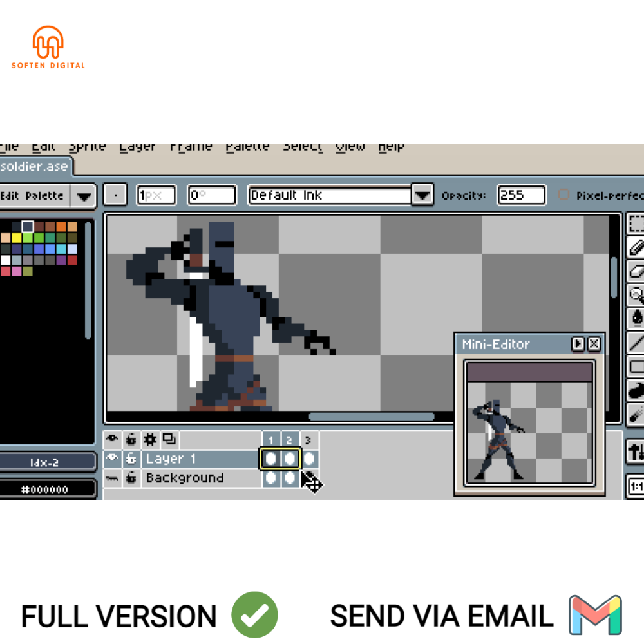Expand the Edit Palette dropdown arrow
Screen dimensions: 644x644
pos(84,196)
